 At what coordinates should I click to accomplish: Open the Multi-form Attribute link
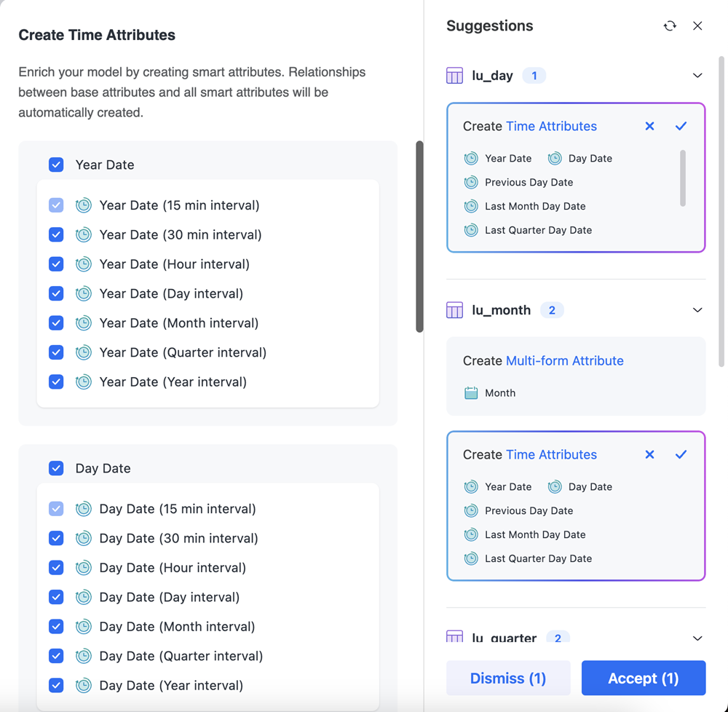pyautogui.click(x=564, y=361)
